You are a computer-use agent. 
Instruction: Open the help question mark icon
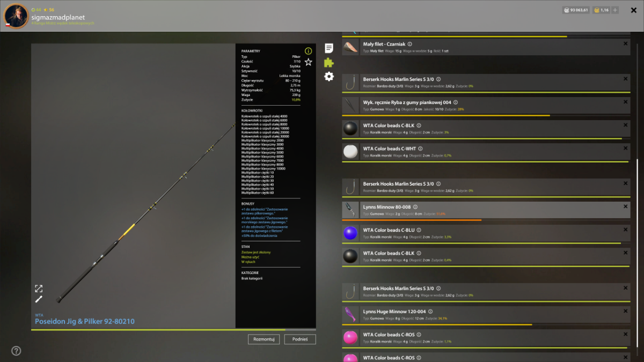coord(16,351)
